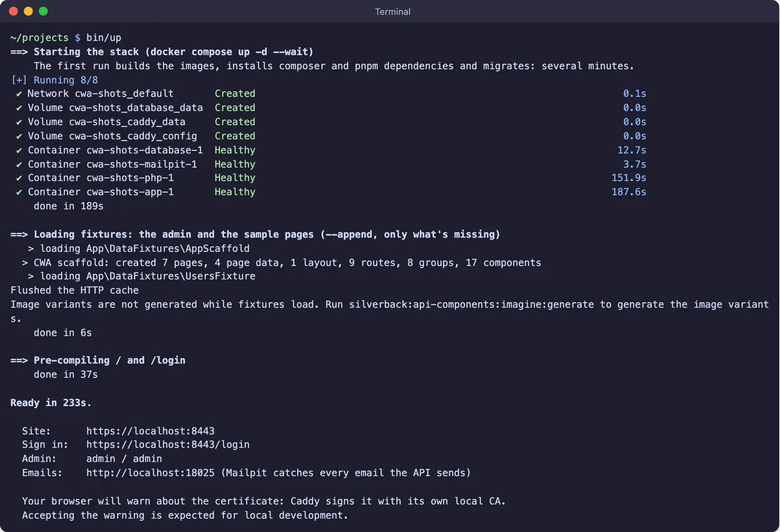Click the 3.7s duration value
Image resolution: width=780 pixels, height=532 pixels.
pyautogui.click(x=635, y=164)
